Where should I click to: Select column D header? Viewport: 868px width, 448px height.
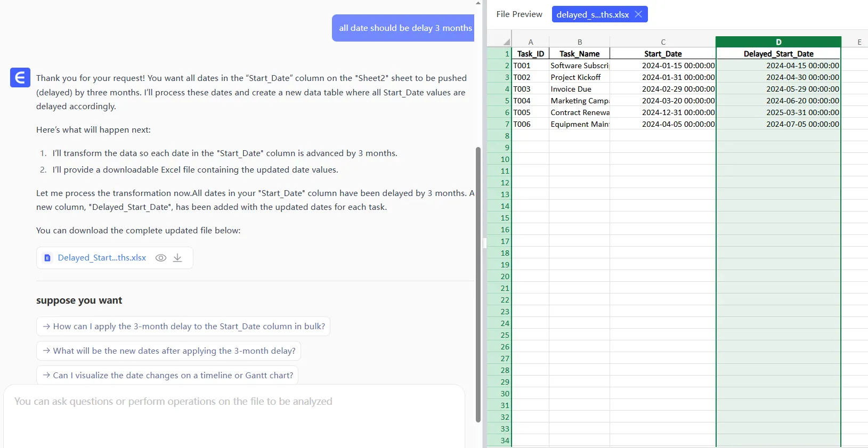778,42
